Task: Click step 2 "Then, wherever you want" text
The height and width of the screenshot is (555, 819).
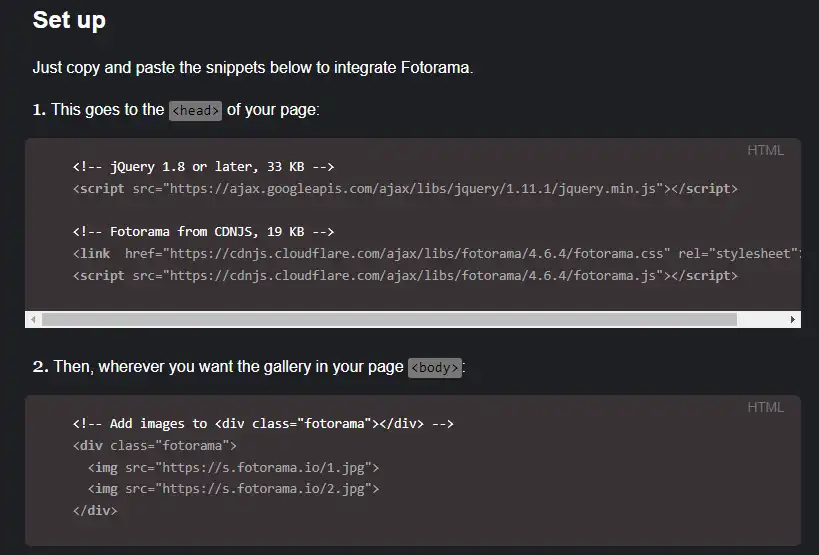Action: (218, 367)
